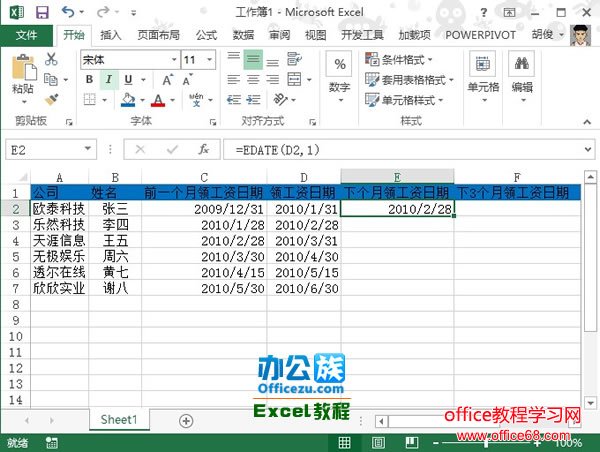This screenshot has width=600, height=452.
Task: Increase font size with larger A
Action: pyautogui.click(x=167, y=80)
